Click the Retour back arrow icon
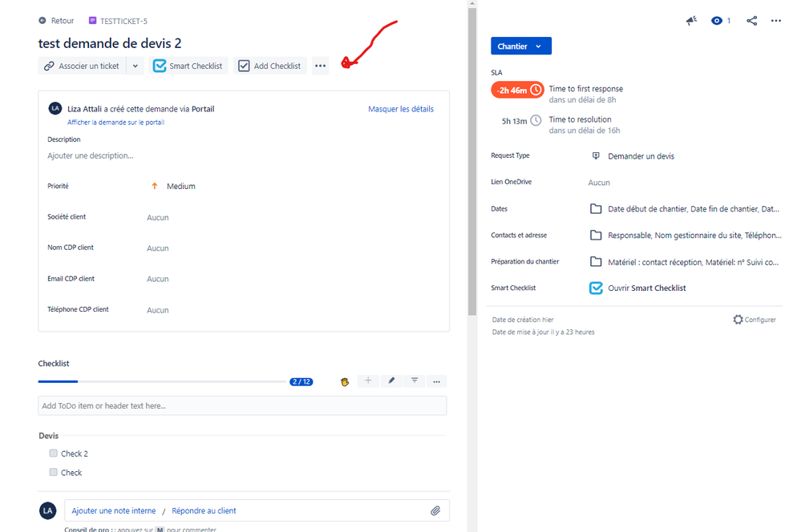The image size is (801, 532). tap(42, 21)
